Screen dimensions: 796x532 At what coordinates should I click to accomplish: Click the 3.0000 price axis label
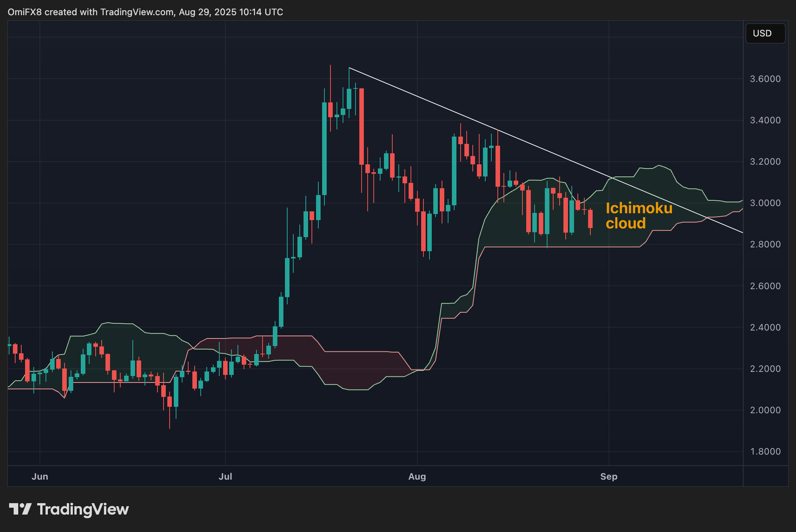click(x=765, y=203)
